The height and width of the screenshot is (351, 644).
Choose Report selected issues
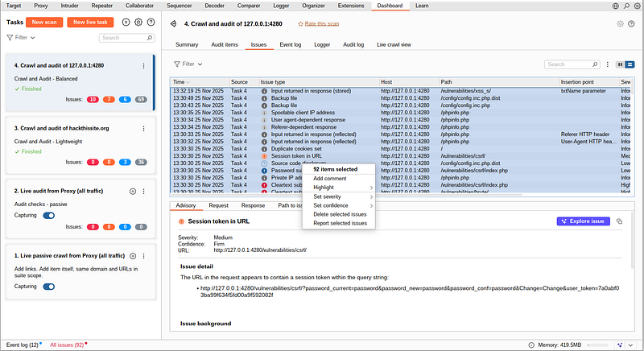pos(338,223)
